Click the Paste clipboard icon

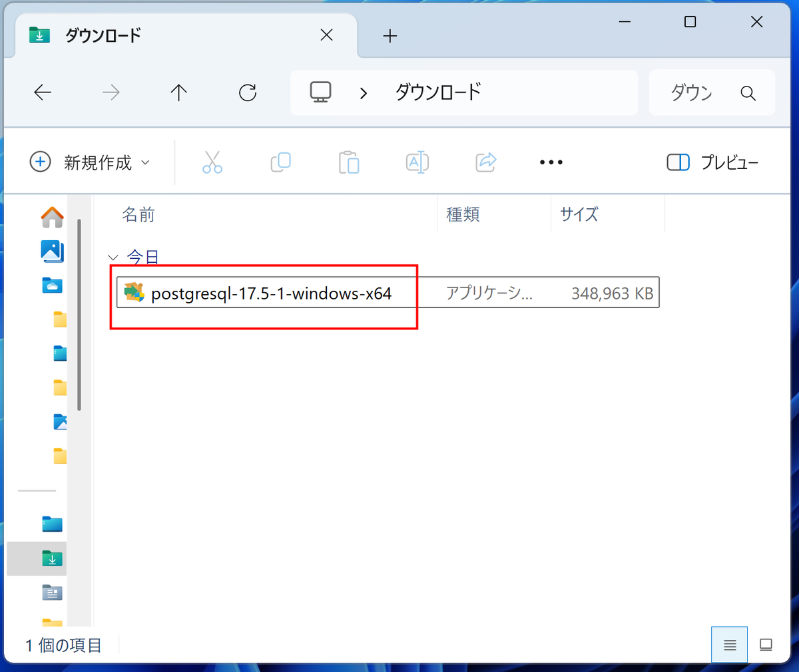[349, 162]
